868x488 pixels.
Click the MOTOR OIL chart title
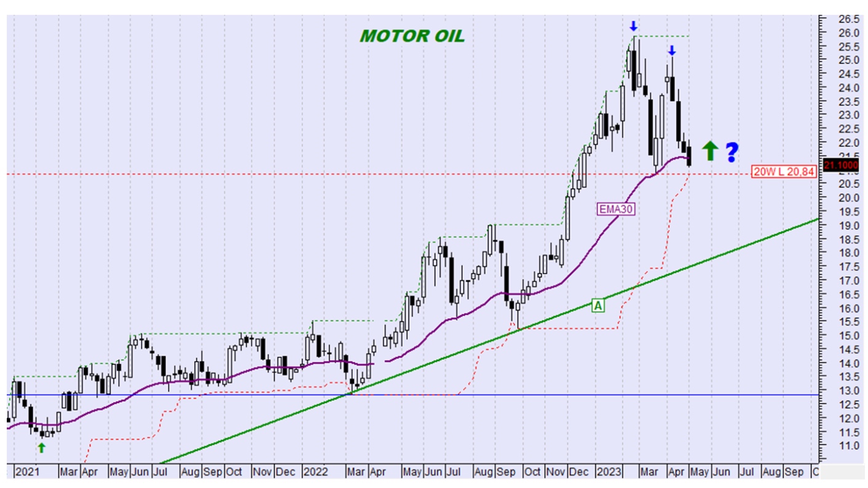tap(412, 36)
